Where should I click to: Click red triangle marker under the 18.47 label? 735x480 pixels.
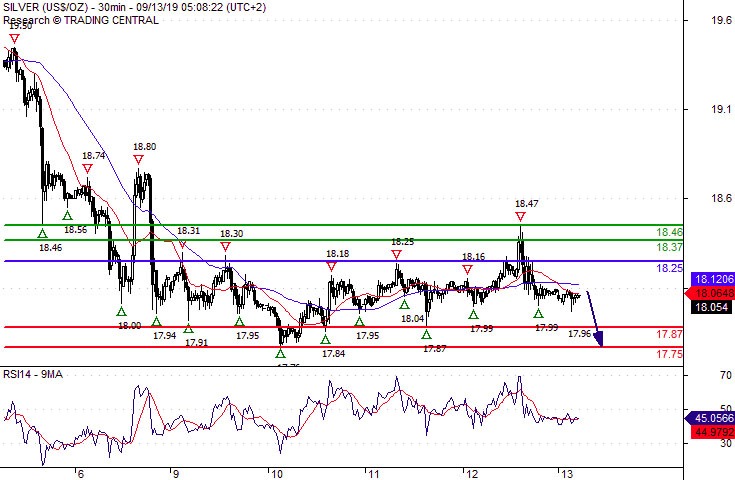[x=520, y=217]
